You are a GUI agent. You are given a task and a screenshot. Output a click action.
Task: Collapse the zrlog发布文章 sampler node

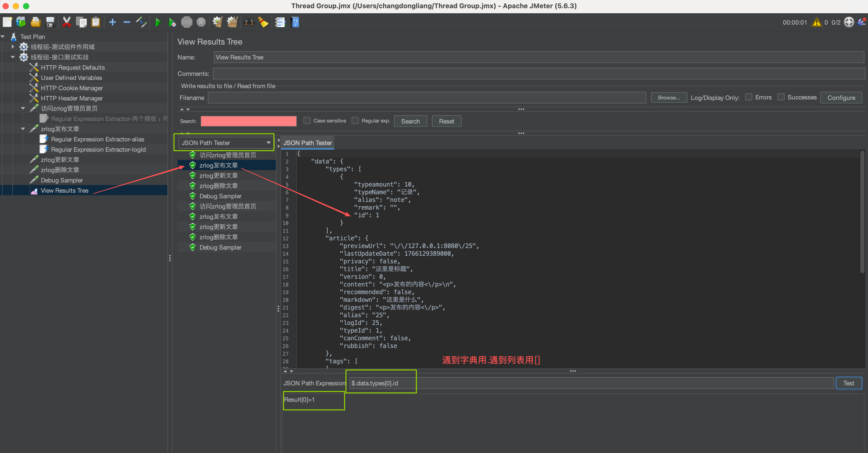(x=23, y=129)
